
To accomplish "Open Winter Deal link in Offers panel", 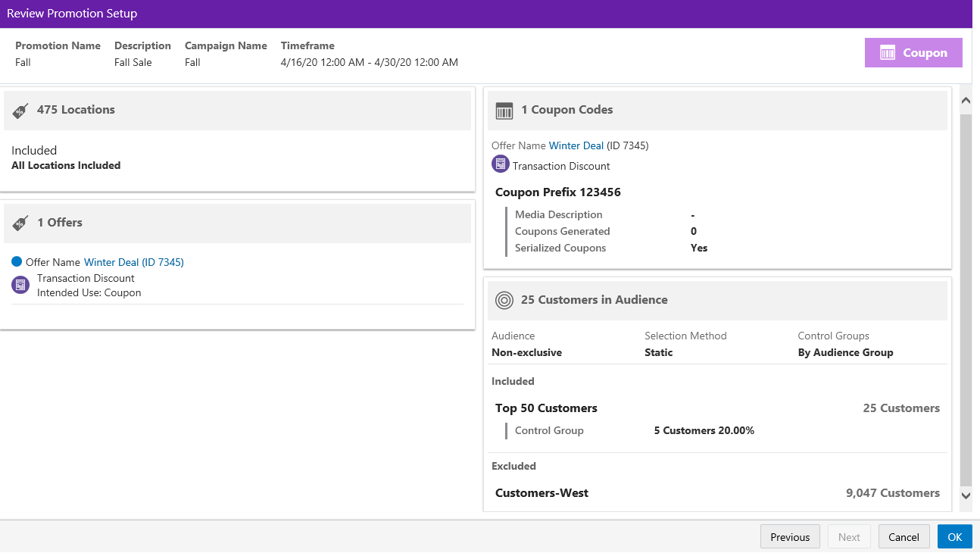I will (x=134, y=262).
